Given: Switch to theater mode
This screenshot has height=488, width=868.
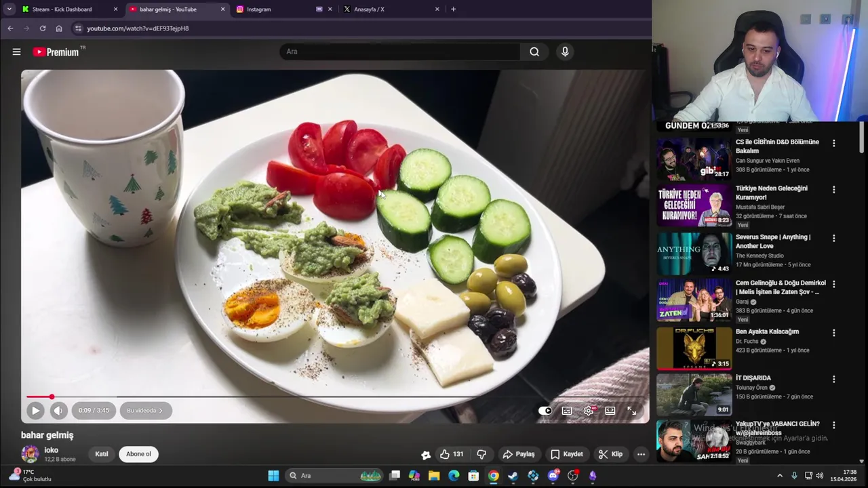Looking at the screenshot, I should (610, 411).
